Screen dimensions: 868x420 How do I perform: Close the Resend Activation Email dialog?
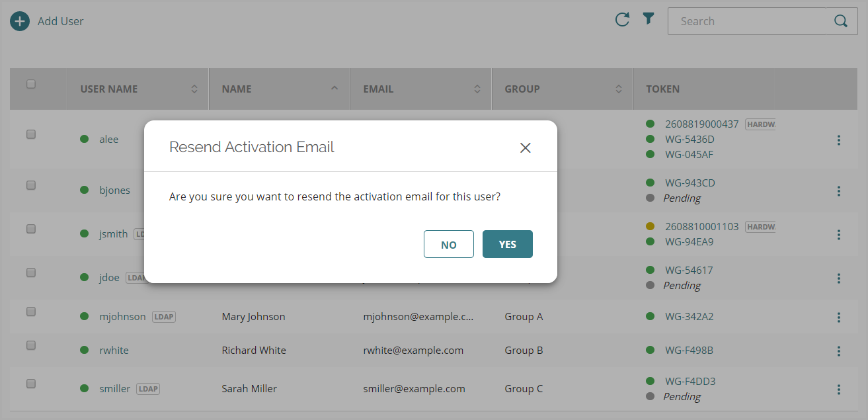point(526,147)
